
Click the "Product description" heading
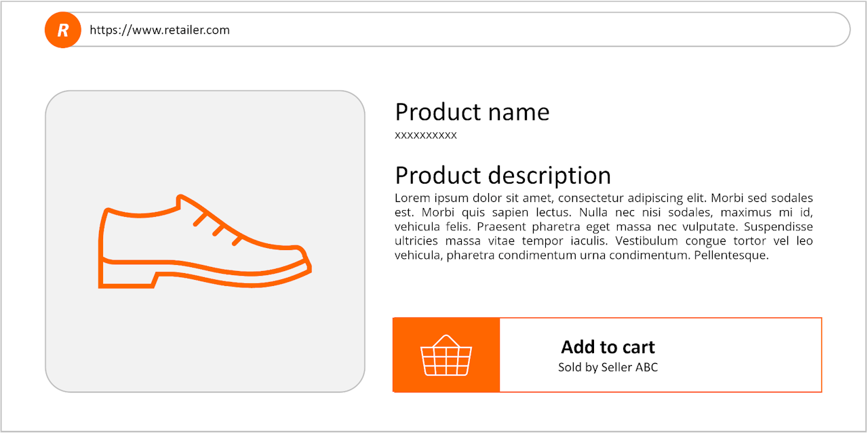tap(502, 175)
